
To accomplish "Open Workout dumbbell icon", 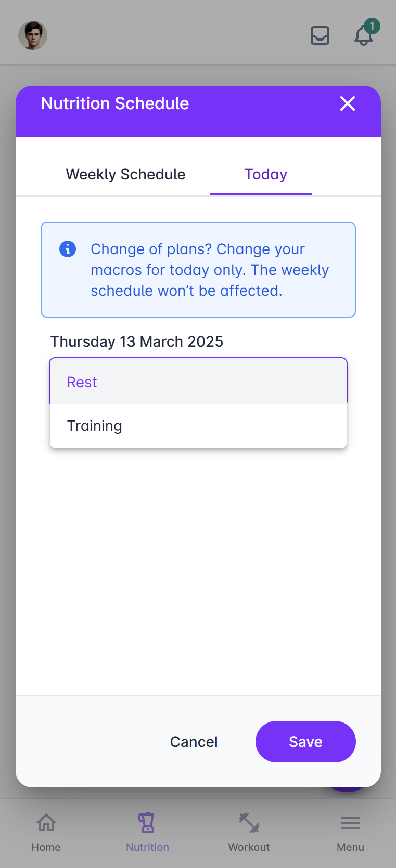I will tap(249, 823).
